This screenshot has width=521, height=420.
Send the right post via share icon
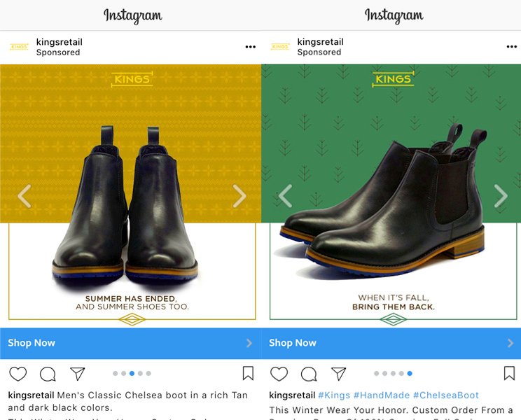point(338,374)
